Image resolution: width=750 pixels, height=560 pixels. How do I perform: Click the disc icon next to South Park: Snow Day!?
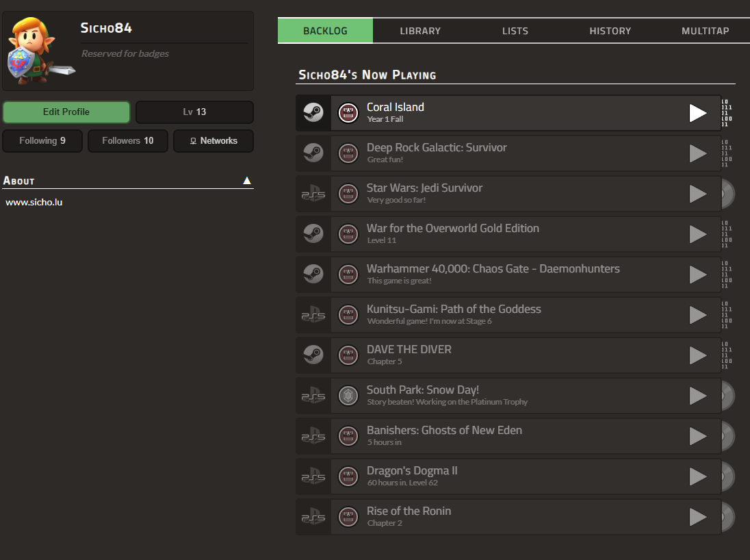click(x=727, y=396)
